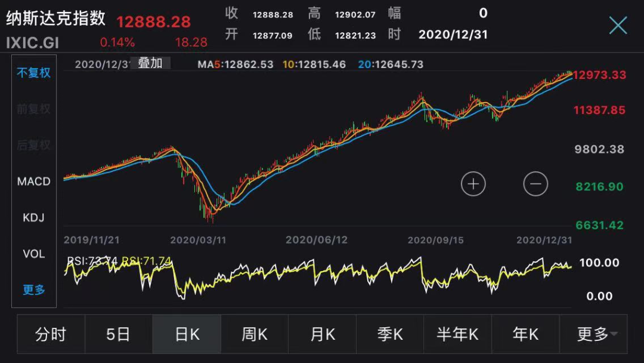Tap the 11387.85 price axis label
The height and width of the screenshot is (363, 644).
pyautogui.click(x=600, y=110)
